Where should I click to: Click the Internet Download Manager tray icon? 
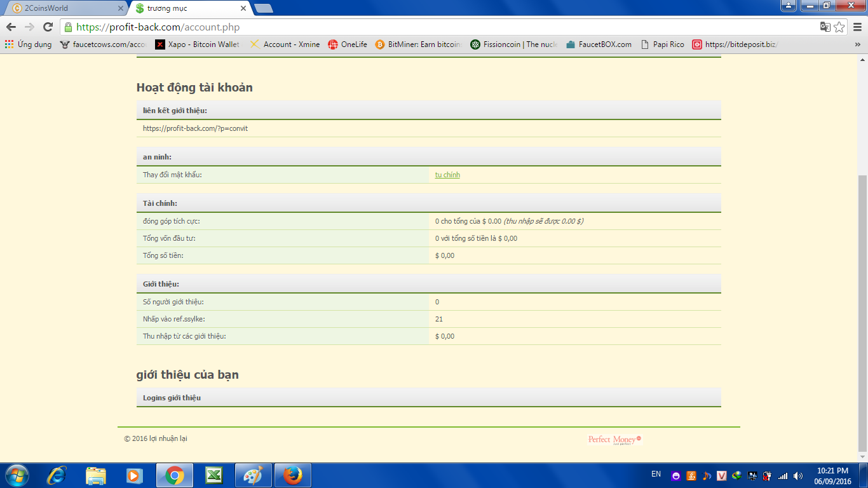point(737,475)
